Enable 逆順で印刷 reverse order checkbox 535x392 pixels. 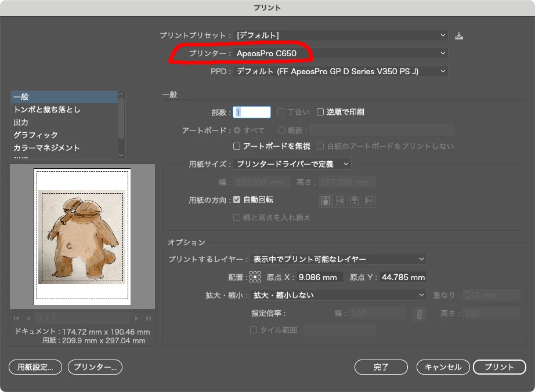[x=320, y=112]
